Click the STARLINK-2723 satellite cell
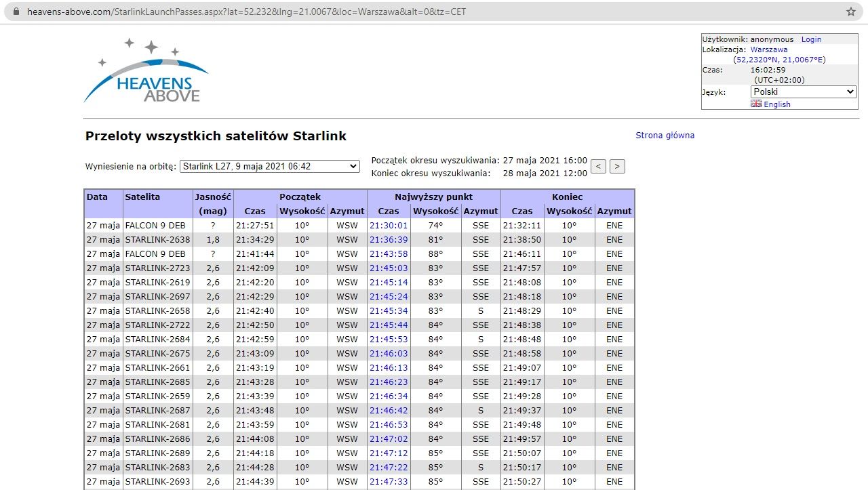Screen dimensions: 868x490 (157, 268)
